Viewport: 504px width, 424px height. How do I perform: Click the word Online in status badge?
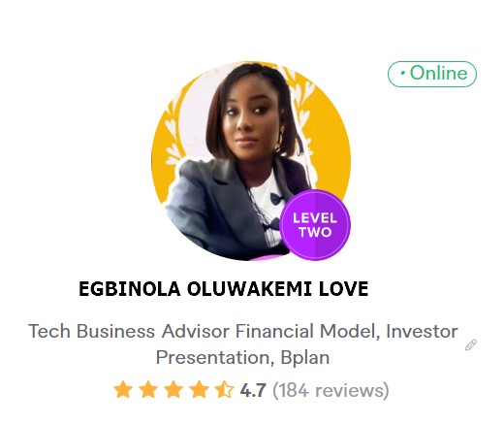439,73
